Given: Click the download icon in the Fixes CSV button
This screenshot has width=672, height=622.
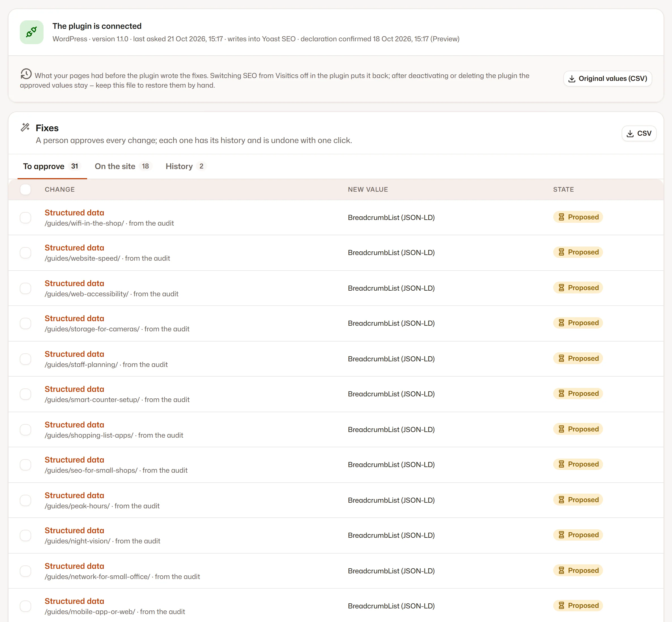Looking at the screenshot, I should (x=630, y=134).
